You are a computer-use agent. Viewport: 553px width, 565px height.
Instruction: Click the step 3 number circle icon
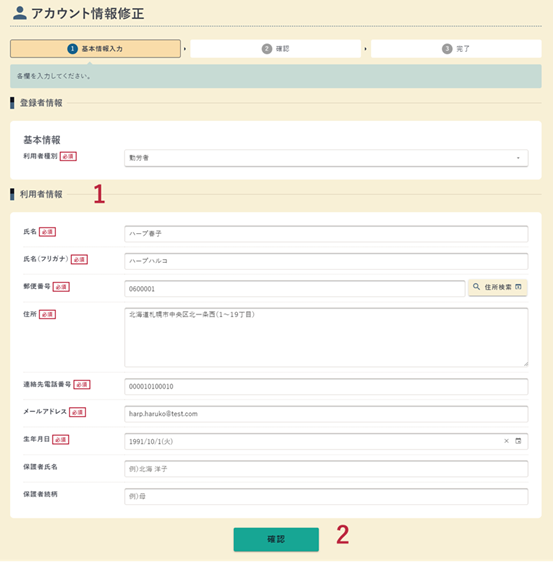(x=447, y=49)
